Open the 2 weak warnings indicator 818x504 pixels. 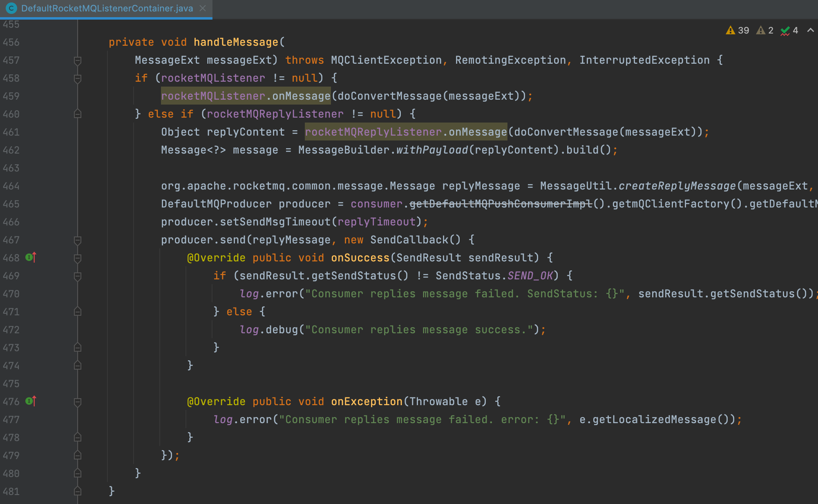click(764, 31)
